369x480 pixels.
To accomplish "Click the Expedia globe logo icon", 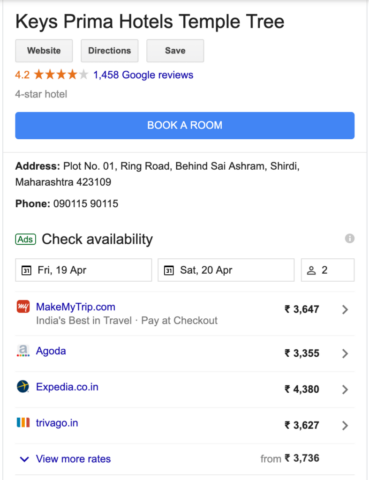I will point(23,387).
